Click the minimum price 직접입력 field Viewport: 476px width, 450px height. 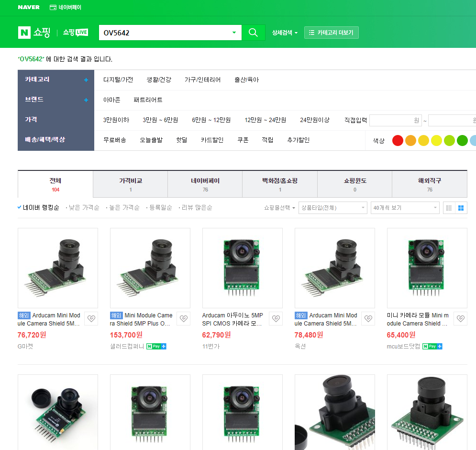395,120
